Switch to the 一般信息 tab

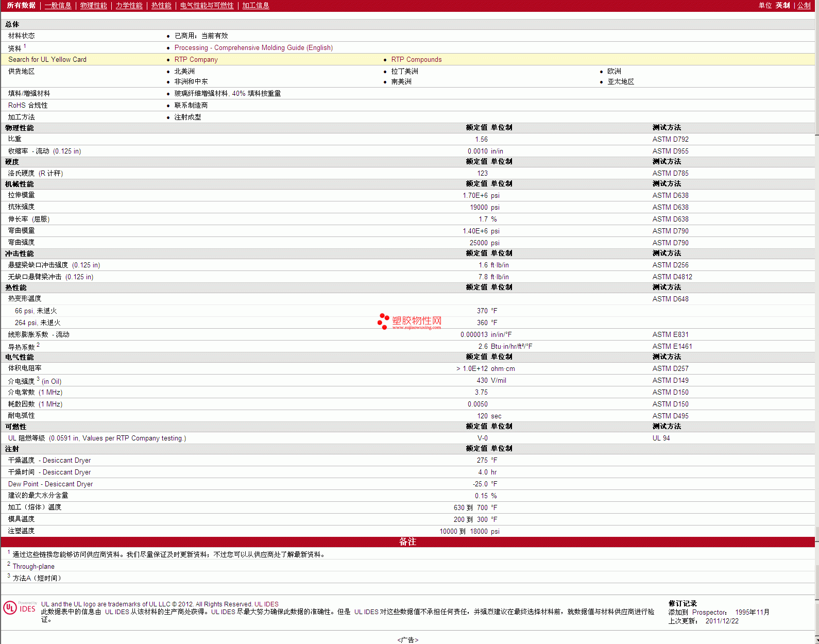[x=58, y=6]
